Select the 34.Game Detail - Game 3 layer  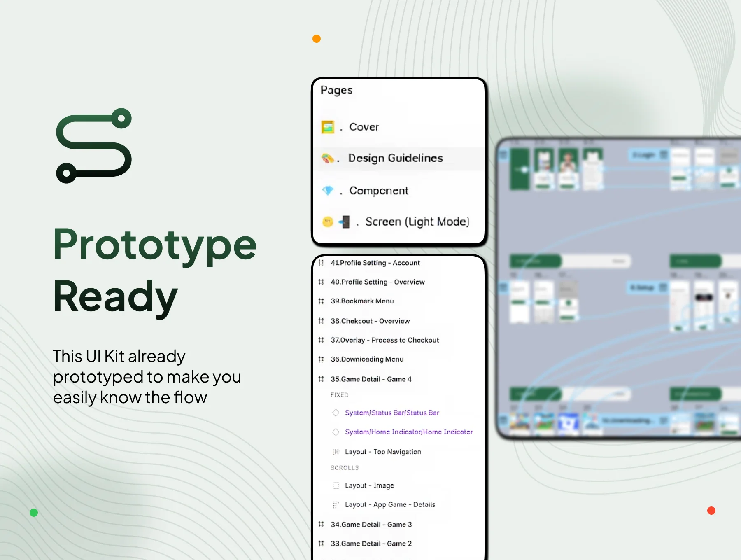[371, 525]
